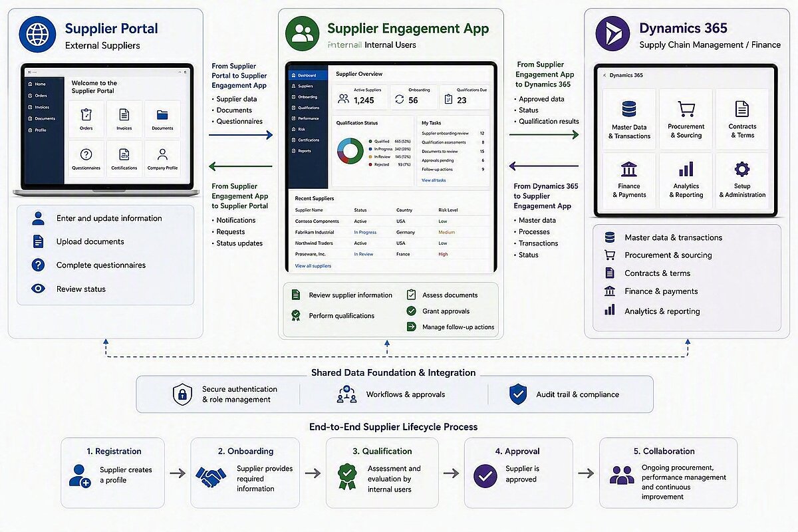This screenshot has width=798, height=532.
Task: Select Reports in Engagement App sidebar
Action: point(308,151)
